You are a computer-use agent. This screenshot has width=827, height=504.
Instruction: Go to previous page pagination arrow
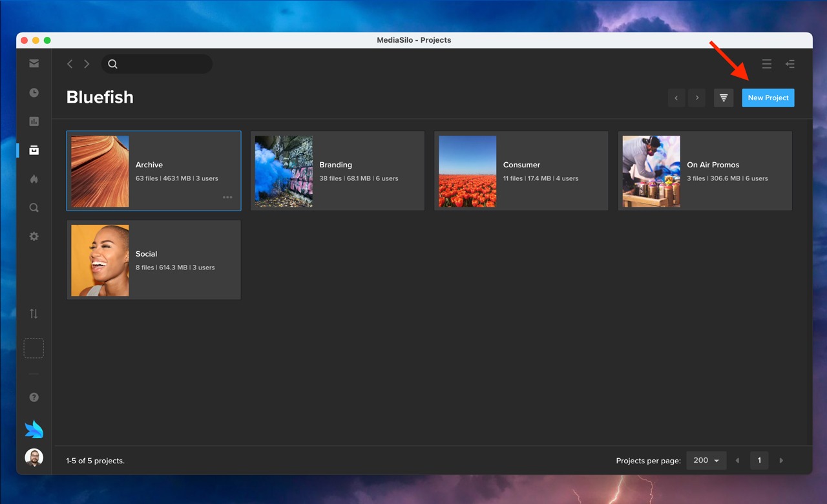tap(737, 461)
